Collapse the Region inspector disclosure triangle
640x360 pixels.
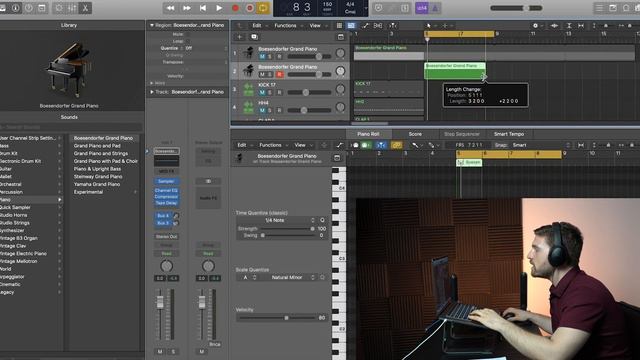151,25
